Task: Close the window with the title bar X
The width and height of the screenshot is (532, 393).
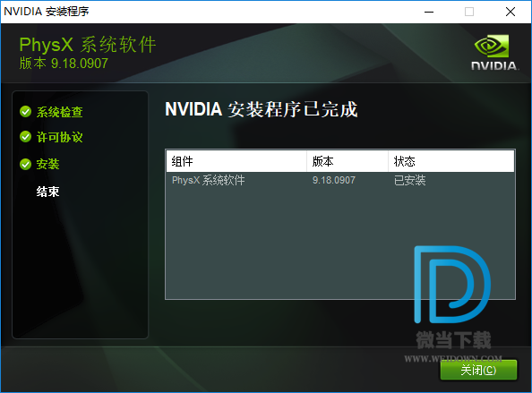Action: (511, 12)
